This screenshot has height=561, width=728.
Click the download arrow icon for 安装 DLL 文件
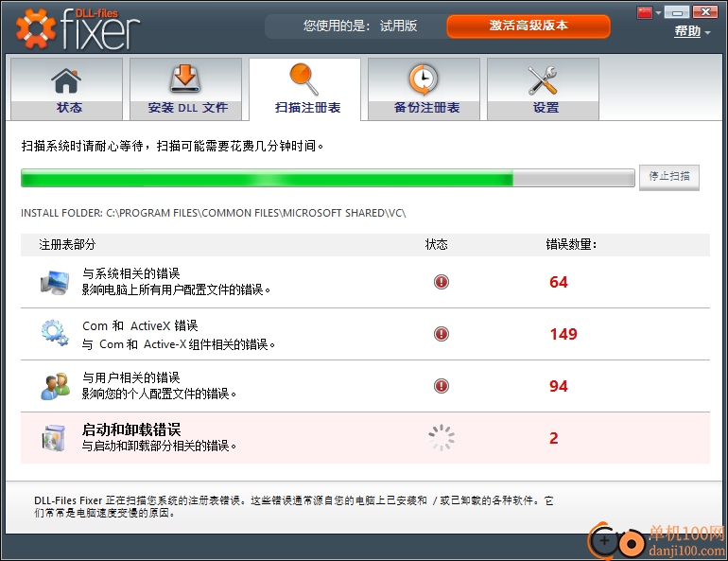click(x=185, y=79)
